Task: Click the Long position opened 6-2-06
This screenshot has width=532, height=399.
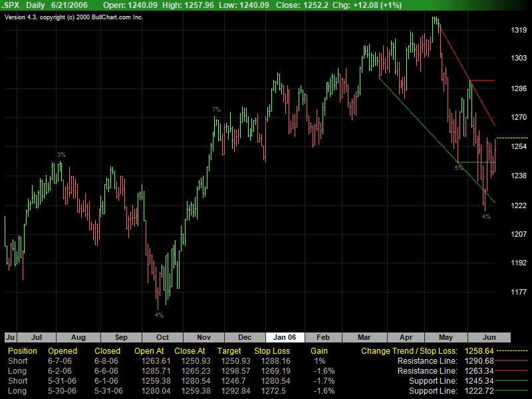Action: [17, 371]
